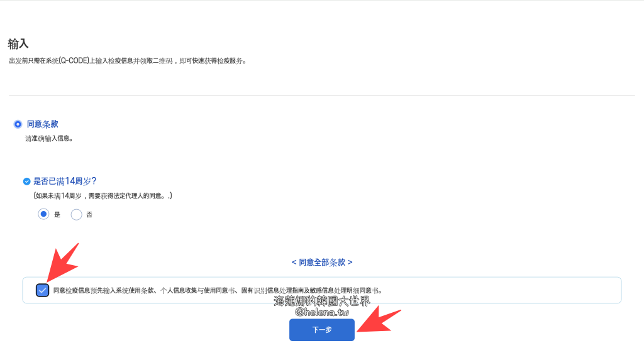Screen dimensions: 644x348
Task: Click the @helena.tw watermark text
Action: pos(321,312)
